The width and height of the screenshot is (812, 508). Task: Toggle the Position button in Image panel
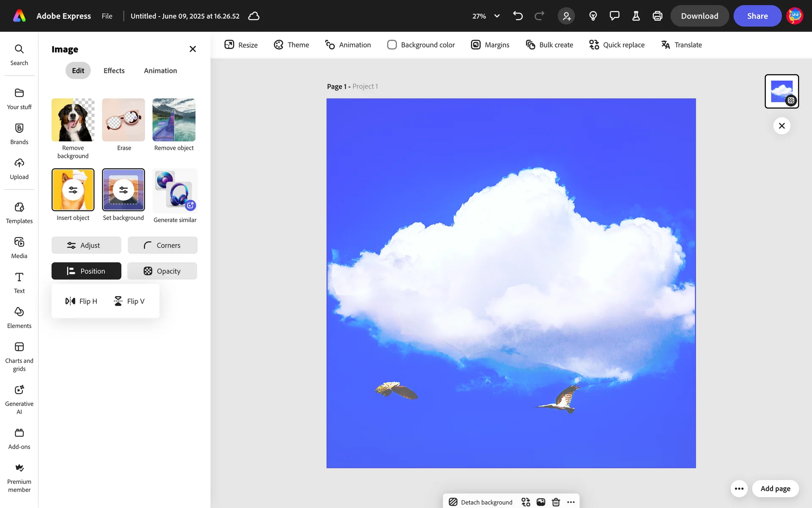coord(86,271)
